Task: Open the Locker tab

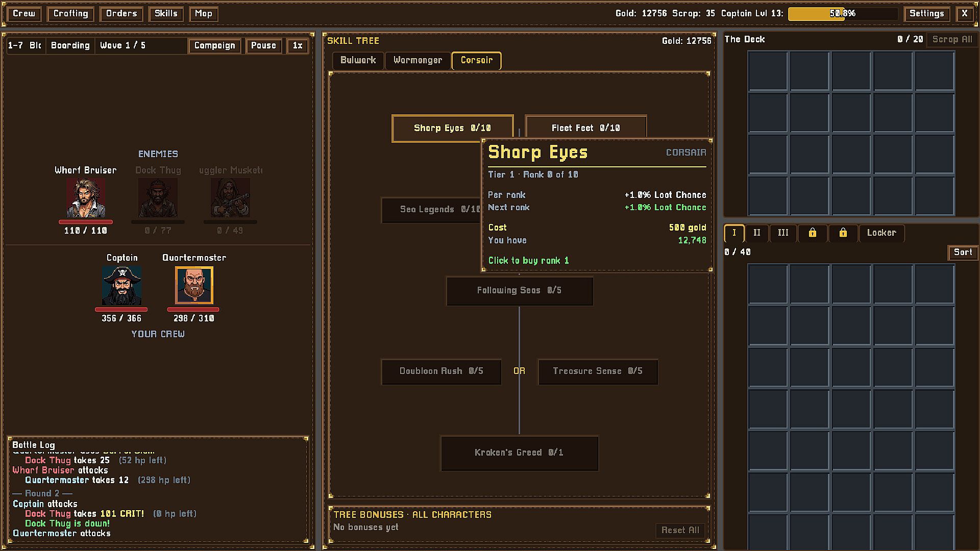Action: click(x=881, y=233)
